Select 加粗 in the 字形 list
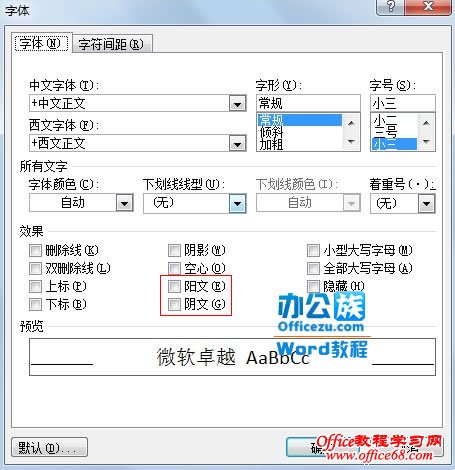The image size is (455, 470). [272, 145]
